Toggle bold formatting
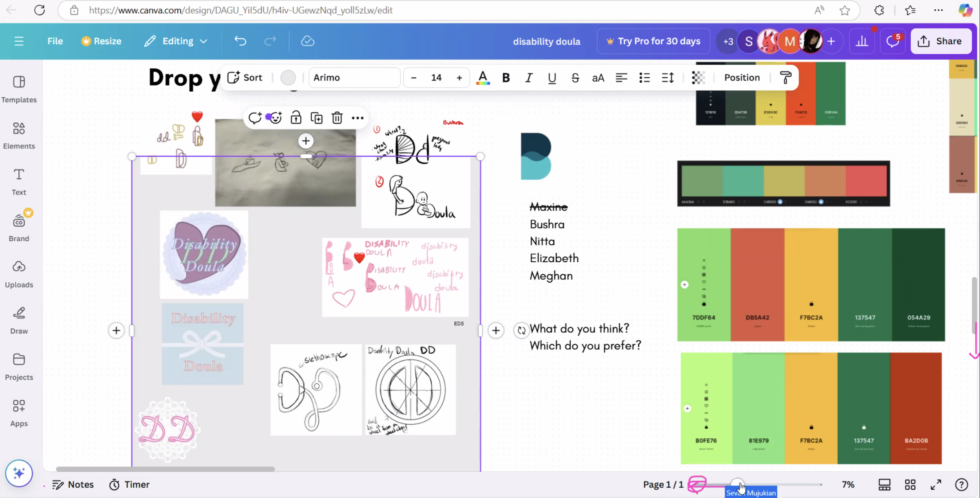This screenshot has width=980, height=498. [506, 78]
